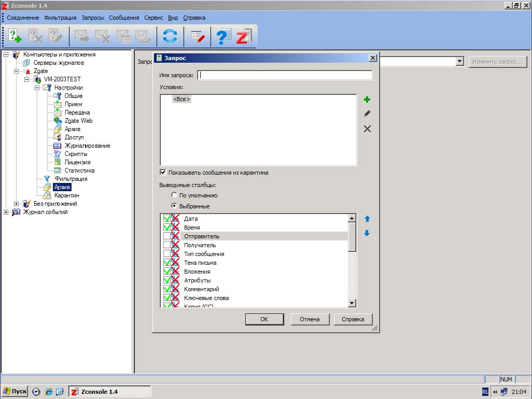This screenshot has width=532, height=399.
Task: Open Запросы menu
Action: point(93,18)
